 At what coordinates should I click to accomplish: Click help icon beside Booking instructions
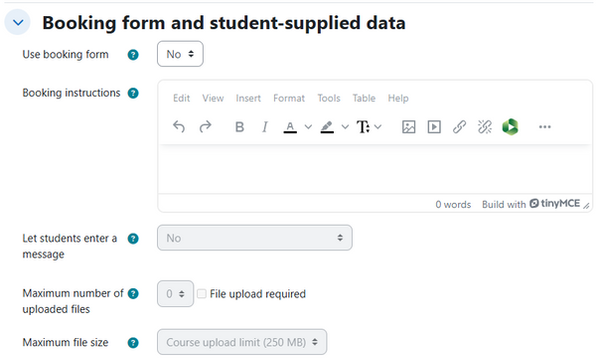133,93
